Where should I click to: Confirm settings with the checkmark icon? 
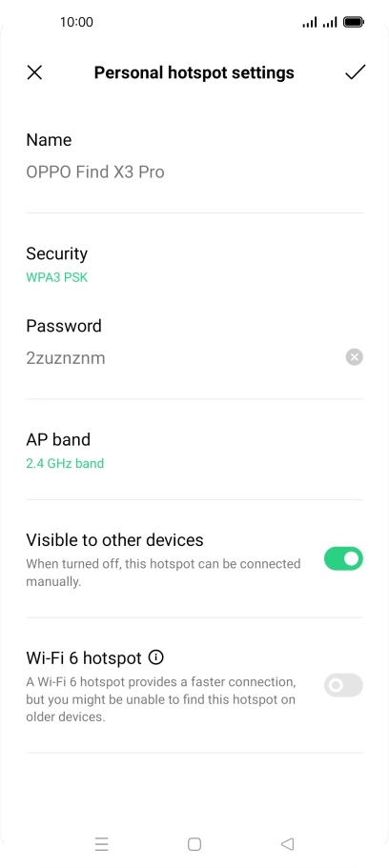point(355,72)
